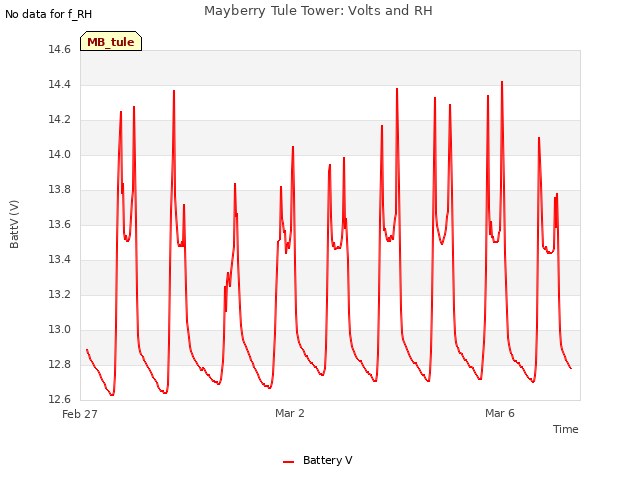
Task: Click the Feb 27 x-axis tick label
Action: 80,414
